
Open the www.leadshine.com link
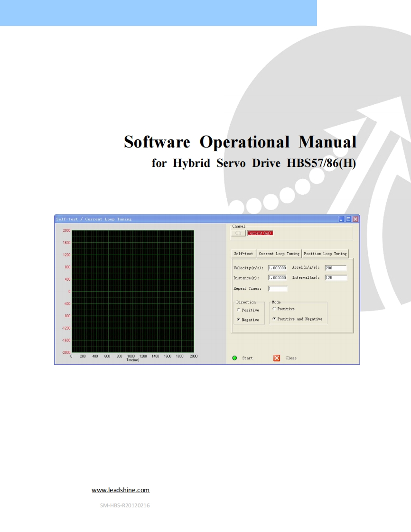coord(121,490)
